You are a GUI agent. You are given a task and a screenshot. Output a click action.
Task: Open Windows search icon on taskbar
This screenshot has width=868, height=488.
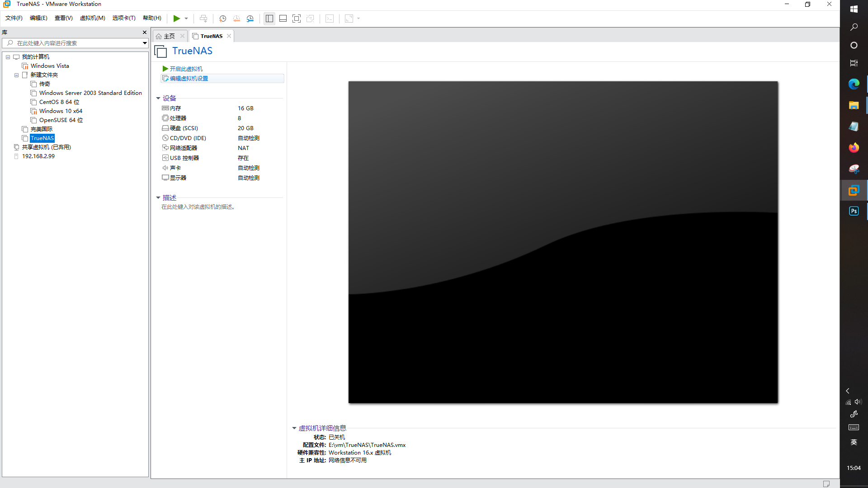[854, 27]
